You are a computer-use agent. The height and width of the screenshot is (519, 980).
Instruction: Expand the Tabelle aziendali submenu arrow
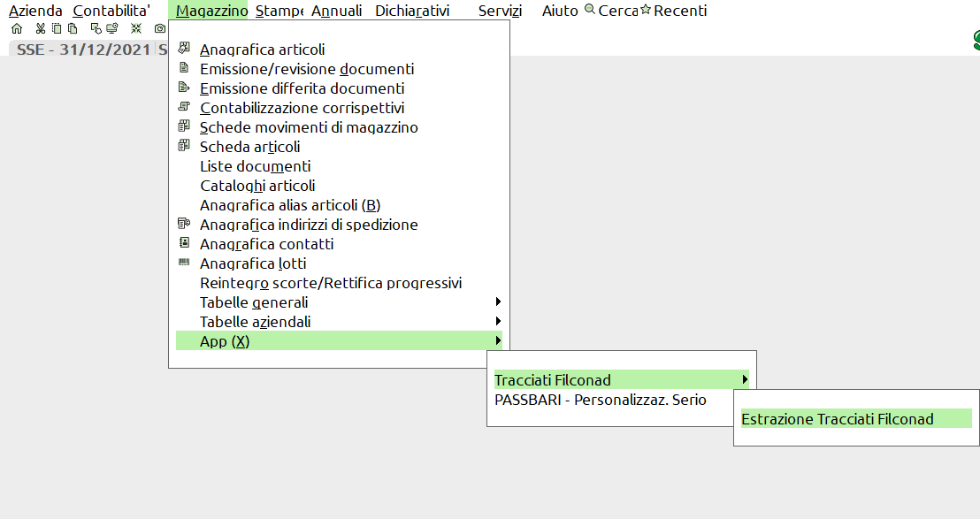point(499,322)
